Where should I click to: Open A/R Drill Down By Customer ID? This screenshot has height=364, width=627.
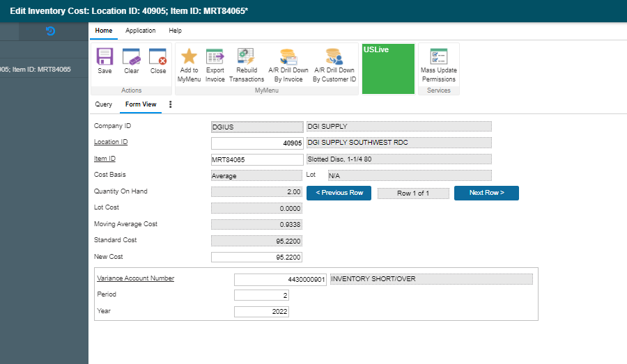334,57
